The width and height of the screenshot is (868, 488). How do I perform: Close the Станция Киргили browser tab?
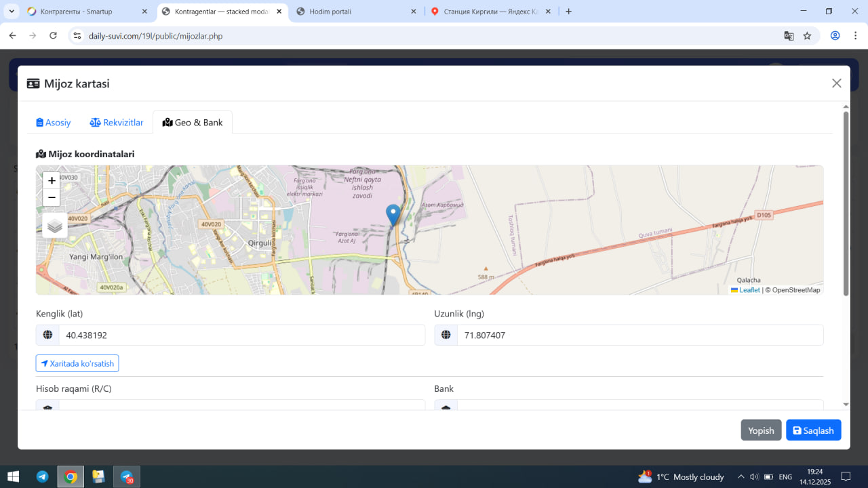pos(548,12)
